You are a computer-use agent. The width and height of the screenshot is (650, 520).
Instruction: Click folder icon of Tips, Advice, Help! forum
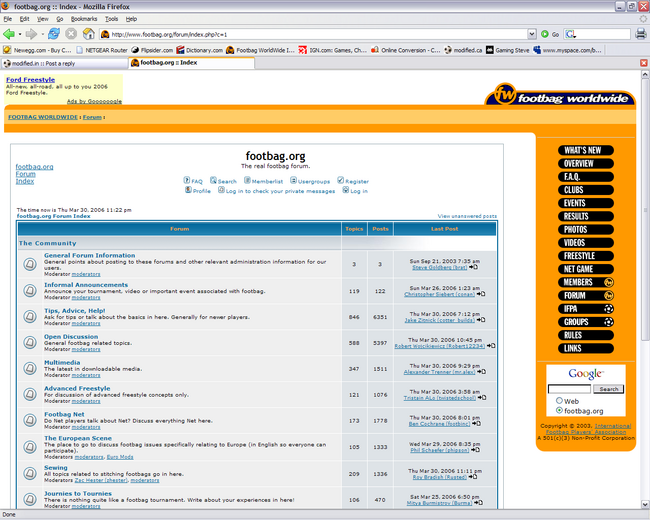[30, 316]
